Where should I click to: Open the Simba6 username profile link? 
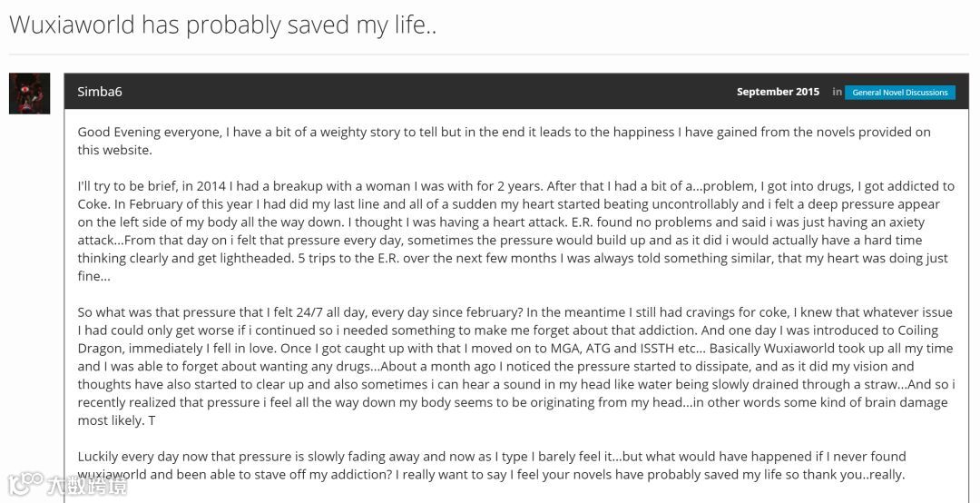pyautogui.click(x=100, y=92)
